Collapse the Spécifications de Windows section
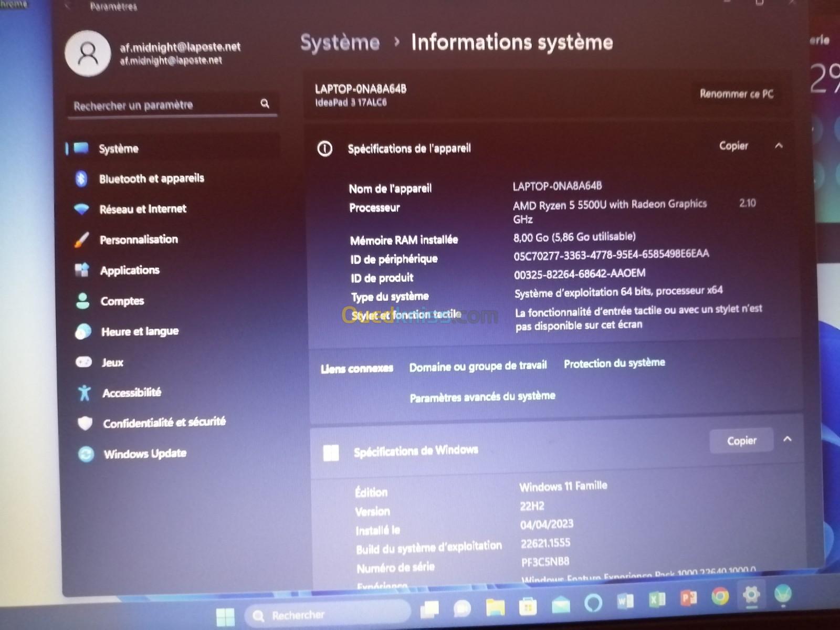Viewport: 840px width, 630px height. point(787,439)
